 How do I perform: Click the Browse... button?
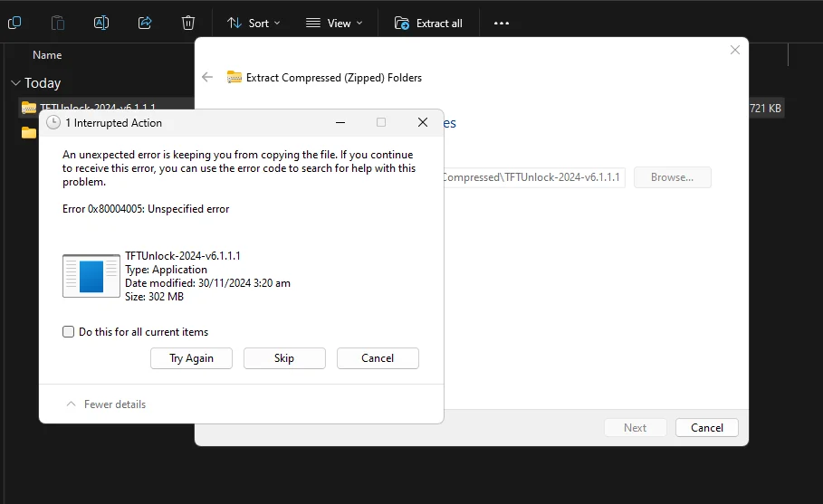[x=673, y=177]
